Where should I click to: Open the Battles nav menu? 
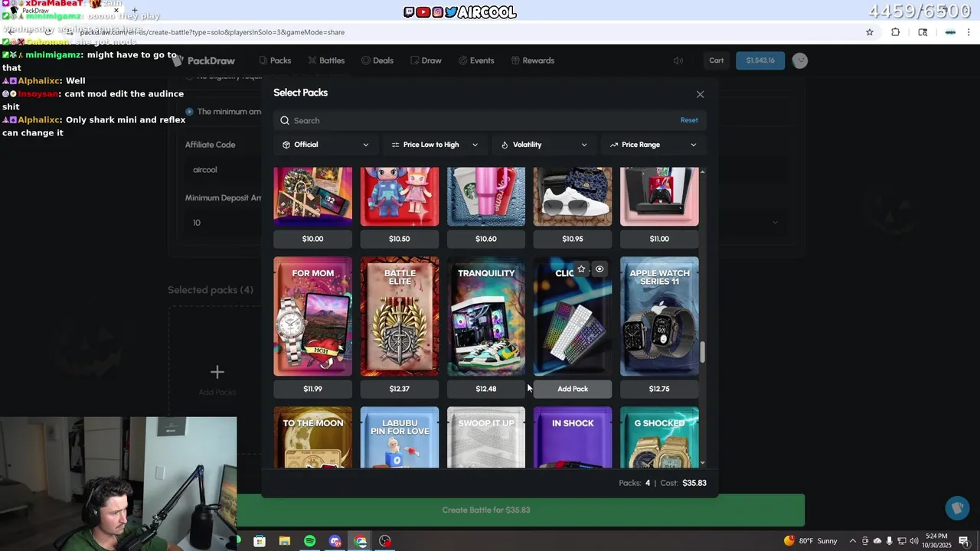pyautogui.click(x=326, y=60)
